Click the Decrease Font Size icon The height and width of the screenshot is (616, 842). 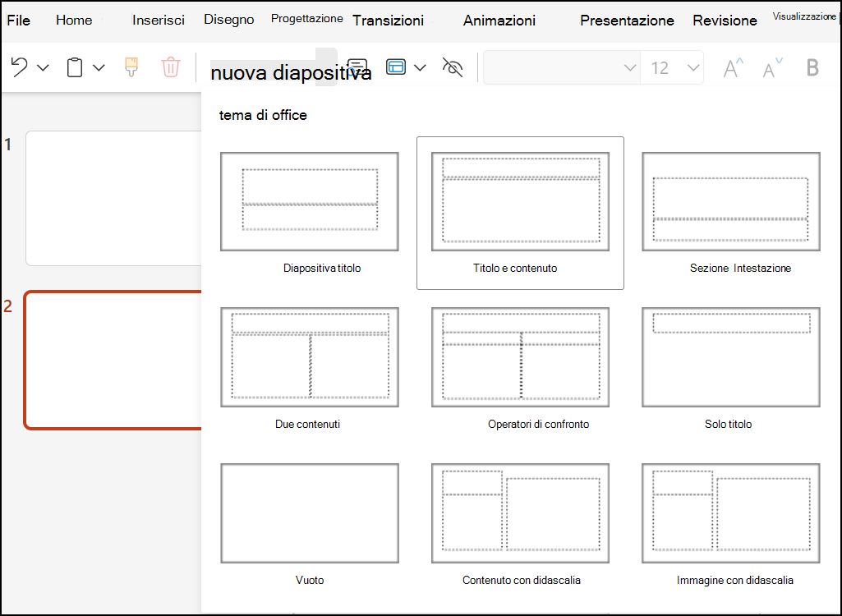coord(773,67)
